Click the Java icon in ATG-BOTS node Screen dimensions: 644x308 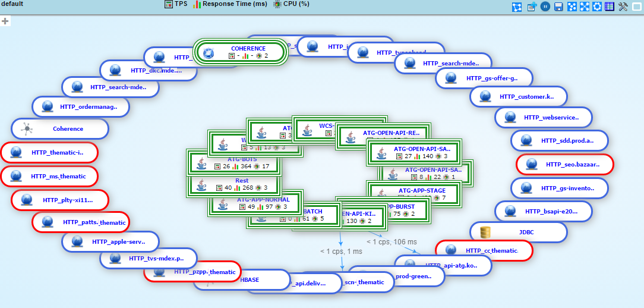(201, 163)
